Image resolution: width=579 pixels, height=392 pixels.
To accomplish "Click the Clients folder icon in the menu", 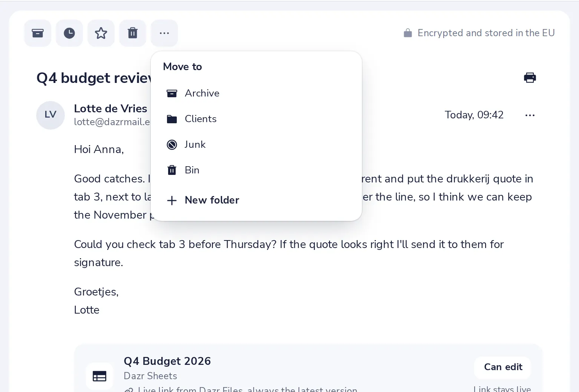I will point(172,119).
